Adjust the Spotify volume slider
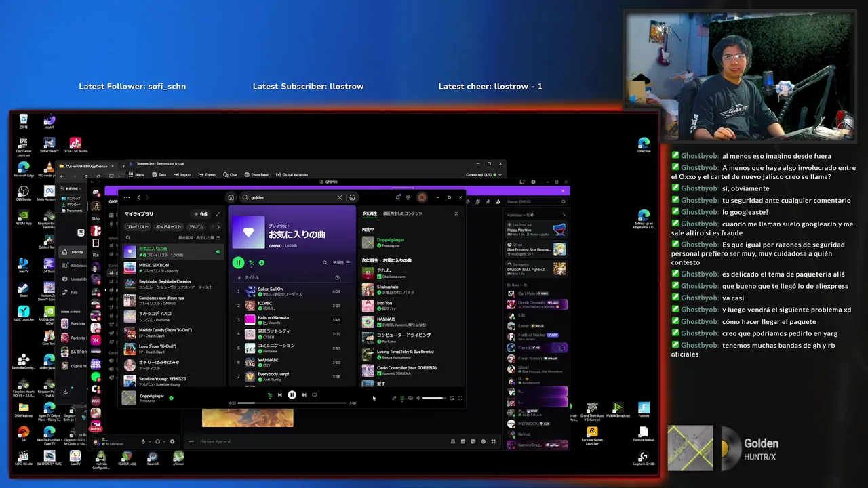Screen dimensions: 868x488 (434, 398)
